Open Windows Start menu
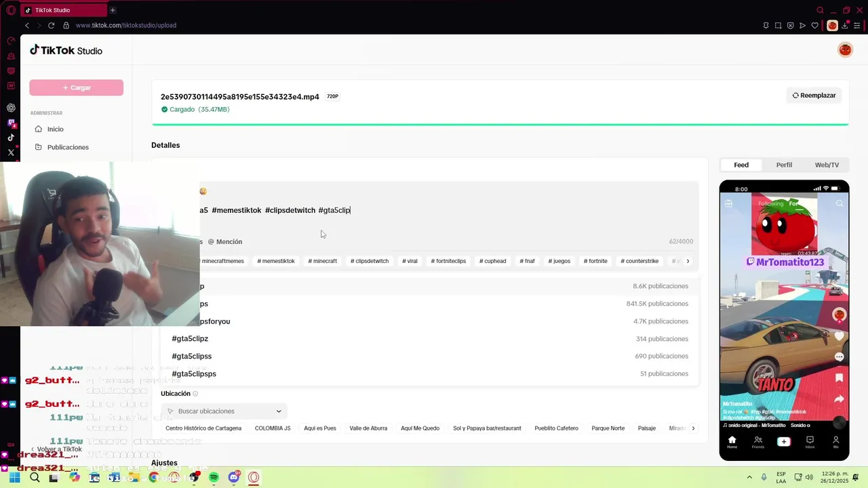Viewport: 868px width, 488px height. point(14,477)
